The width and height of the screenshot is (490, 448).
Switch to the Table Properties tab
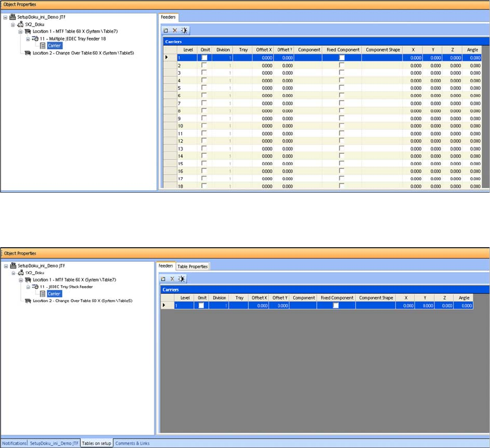point(193,267)
